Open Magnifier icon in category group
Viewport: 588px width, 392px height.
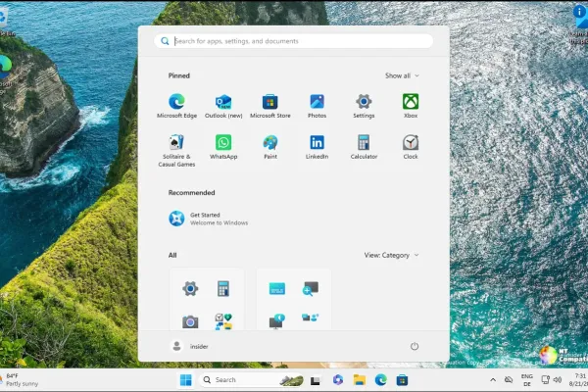coord(310,289)
